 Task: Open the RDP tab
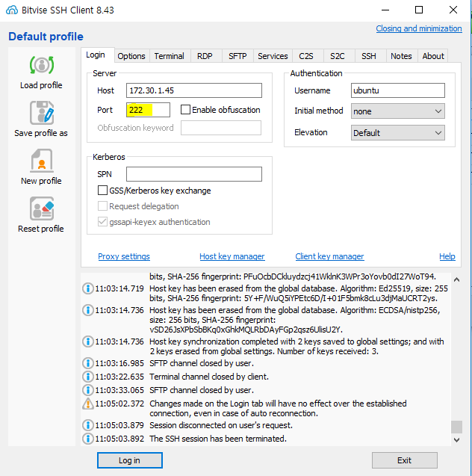pyautogui.click(x=205, y=56)
